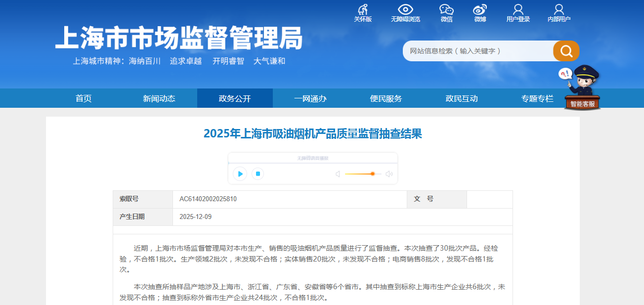
Task: Select the 政务公开 menu tab
Action: (235, 98)
